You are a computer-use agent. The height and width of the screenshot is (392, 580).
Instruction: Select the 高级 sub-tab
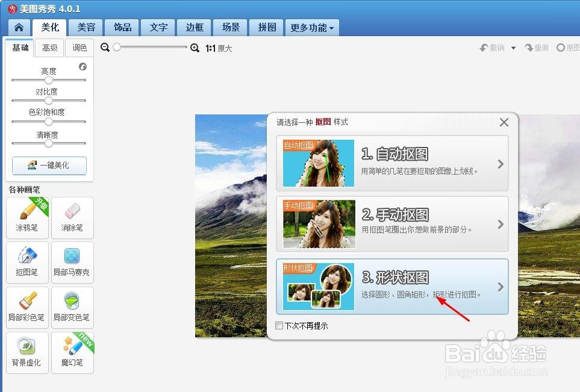click(49, 48)
